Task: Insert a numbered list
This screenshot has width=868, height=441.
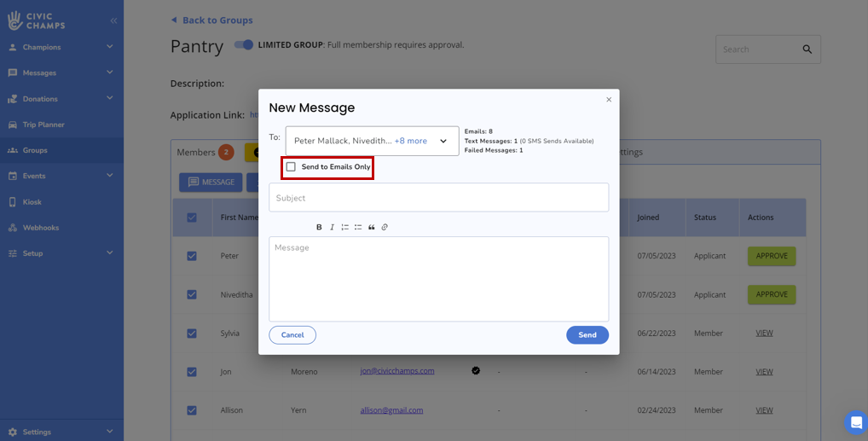Action: coord(345,228)
